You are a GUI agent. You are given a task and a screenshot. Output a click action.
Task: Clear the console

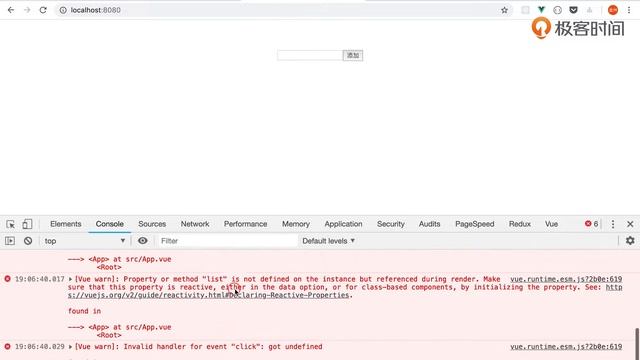point(28,241)
